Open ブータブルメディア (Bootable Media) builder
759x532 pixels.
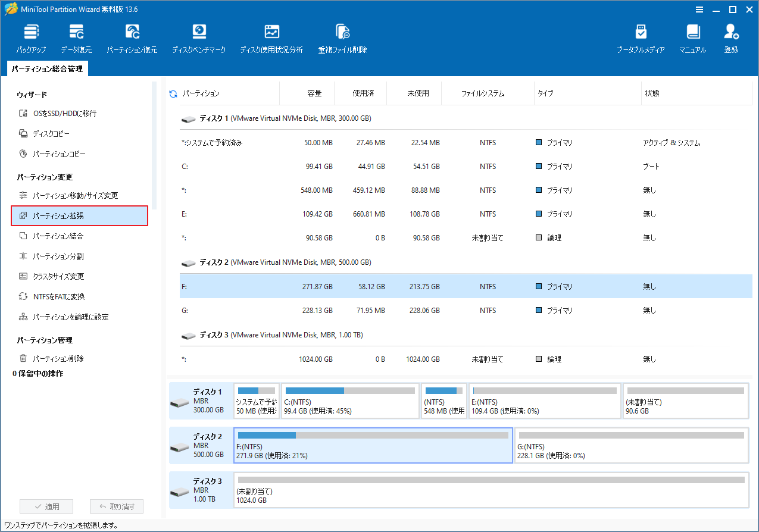(x=641, y=37)
